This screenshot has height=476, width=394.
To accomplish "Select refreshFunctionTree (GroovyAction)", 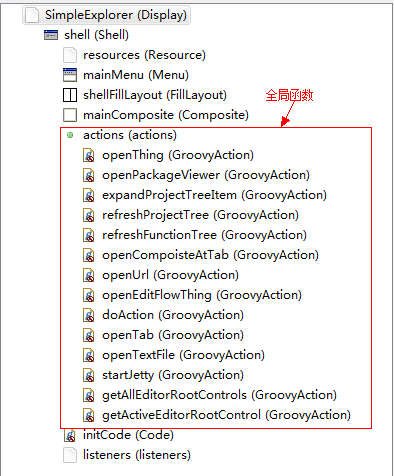I will pos(204,235).
